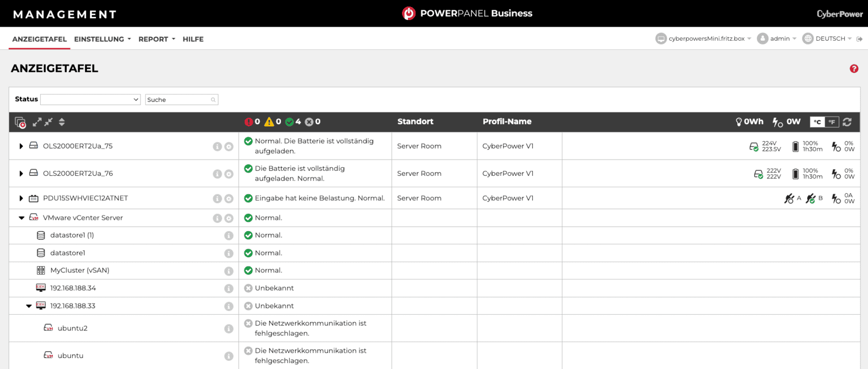Collapse the VMware vCenter Server tree
Image resolution: width=868 pixels, height=369 pixels.
22,218
